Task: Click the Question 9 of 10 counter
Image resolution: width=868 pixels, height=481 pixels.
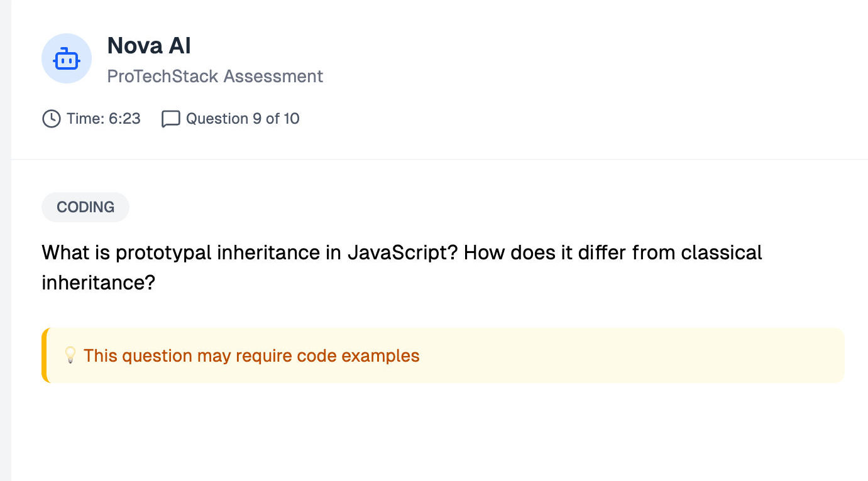Action: click(x=243, y=119)
